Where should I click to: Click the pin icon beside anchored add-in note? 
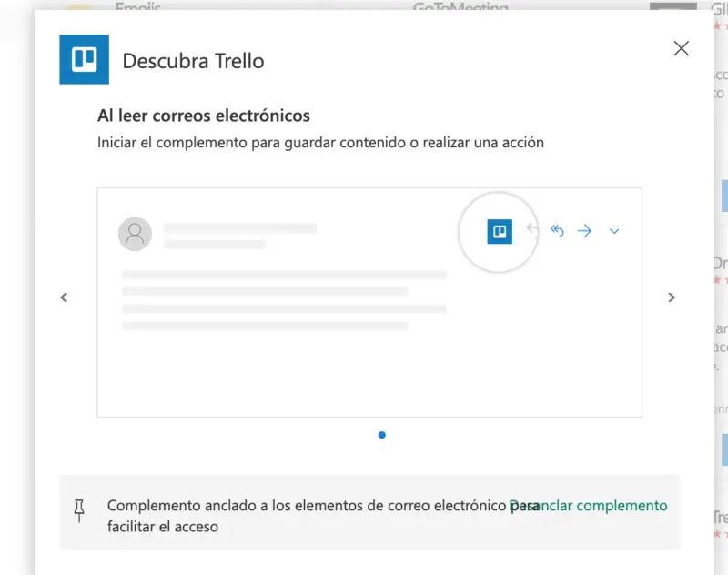click(79, 511)
